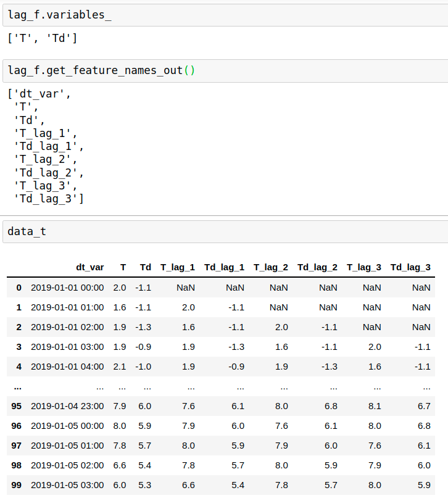Click the Td_lag_1 column header
This screenshot has height=498, width=448.
[224, 267]
